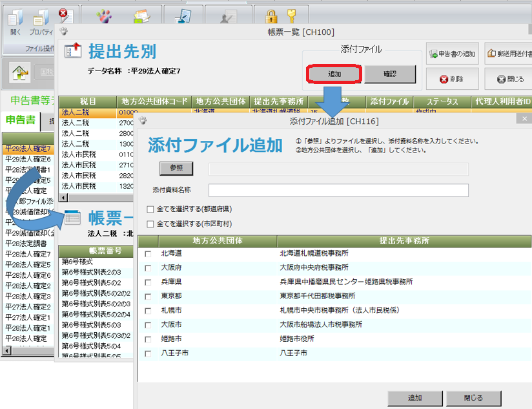Viewport: 532px width, 409px height.
Task: Select the first 法人市民税 row with code 0110
Action: (96, 154)
